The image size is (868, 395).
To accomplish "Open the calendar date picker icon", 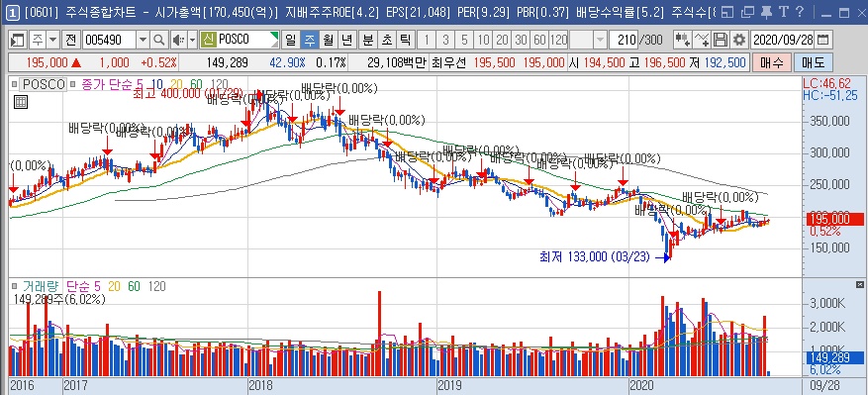I will tap(823, 40).
